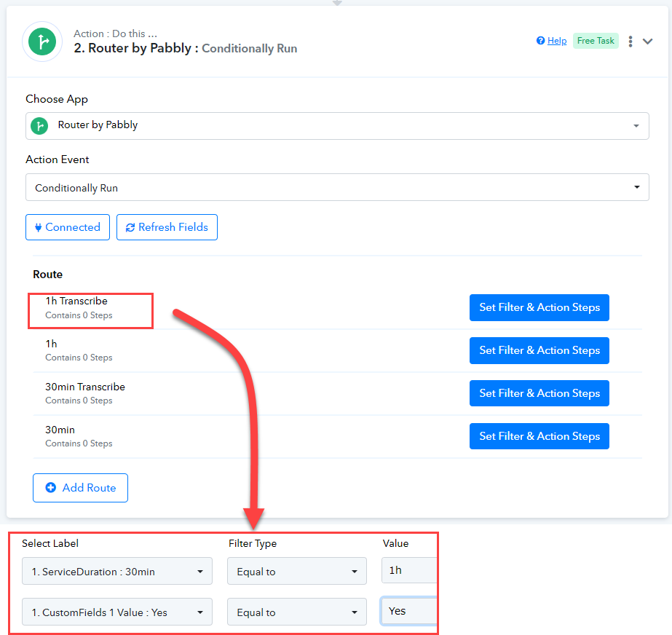The width and height of the screenshot is (672, 635).
Task: Click the refresh icon in Refresh Fields
Action: pos(130,228)
